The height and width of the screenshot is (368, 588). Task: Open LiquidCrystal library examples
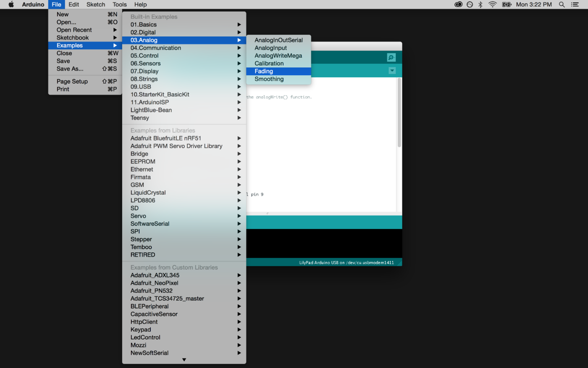[x=184, y=193]
